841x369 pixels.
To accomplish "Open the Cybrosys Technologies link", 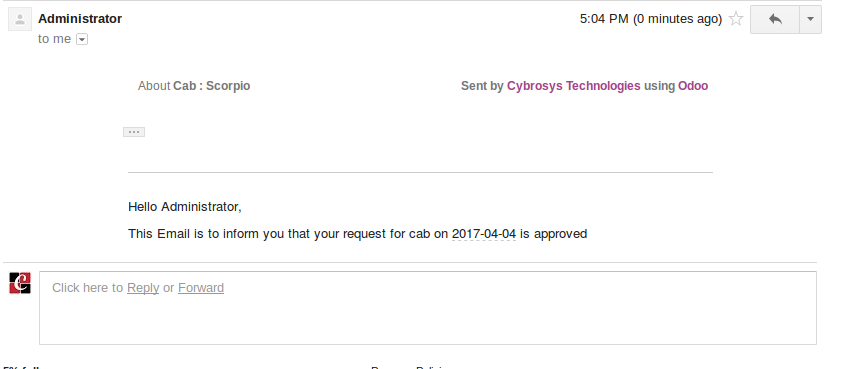I will click(x=573, y=86).
